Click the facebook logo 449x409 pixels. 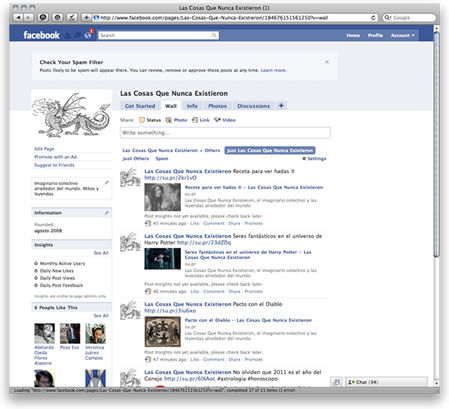(41, 35)
